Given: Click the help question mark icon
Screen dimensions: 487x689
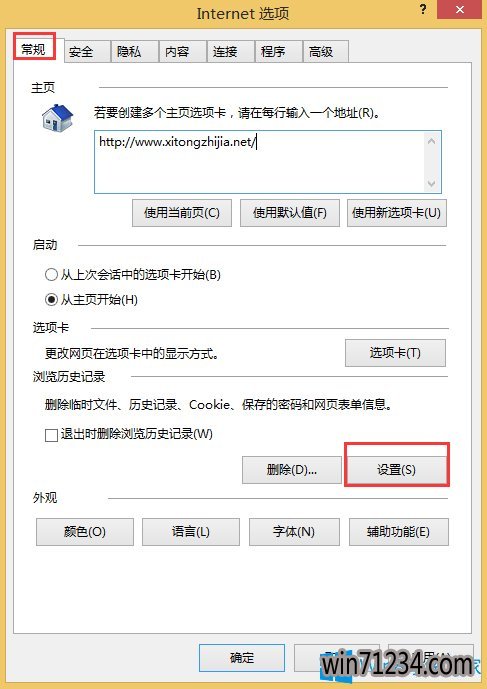Looking at the screenshot, I should coord(423,9).
